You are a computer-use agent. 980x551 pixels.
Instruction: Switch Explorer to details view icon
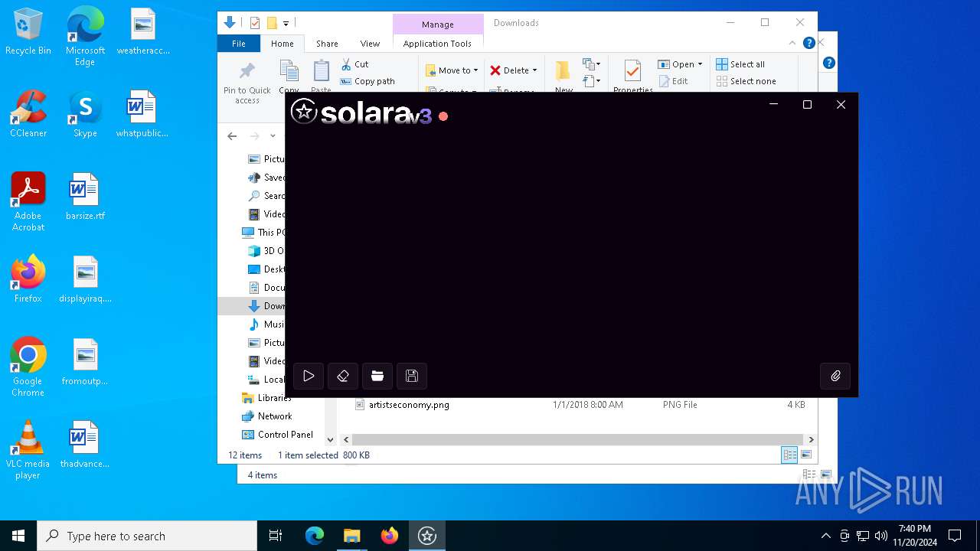click(x=789, y=455)
